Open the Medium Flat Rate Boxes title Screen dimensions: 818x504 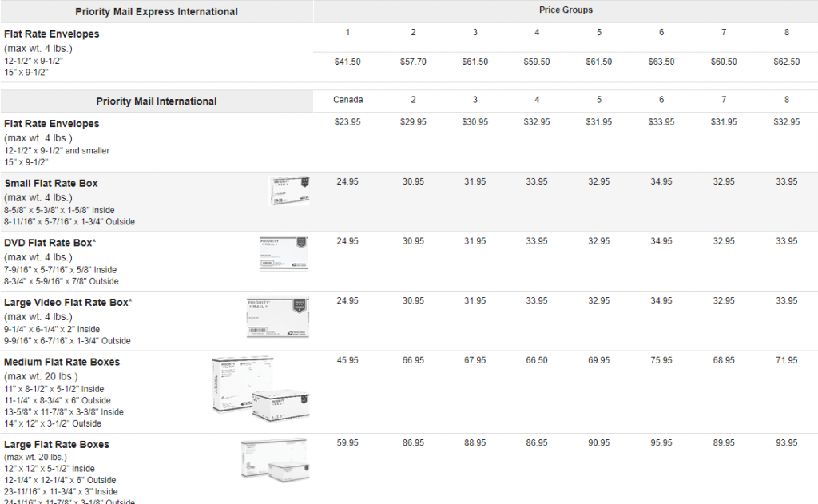click(x=62, y=362)
